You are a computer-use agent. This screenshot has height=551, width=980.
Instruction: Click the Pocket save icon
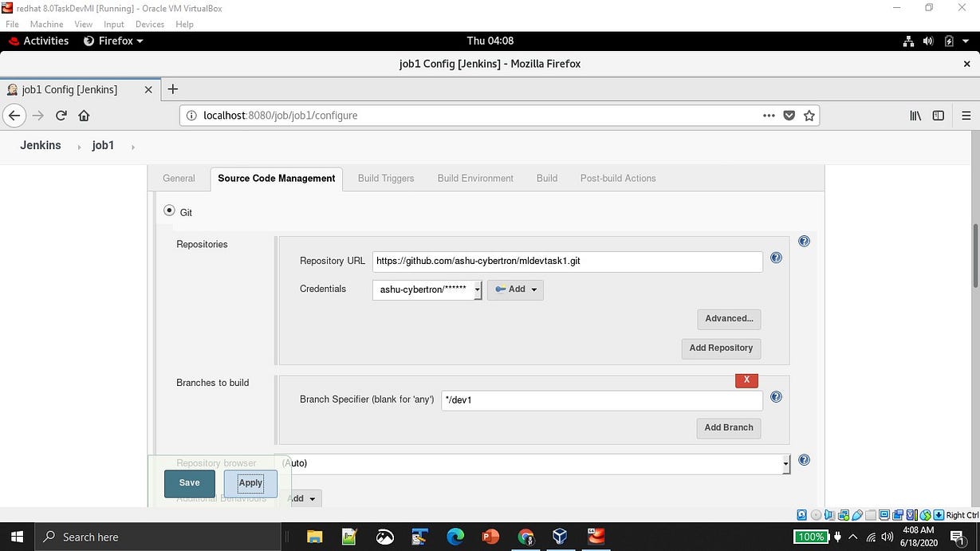pos(789,116)
